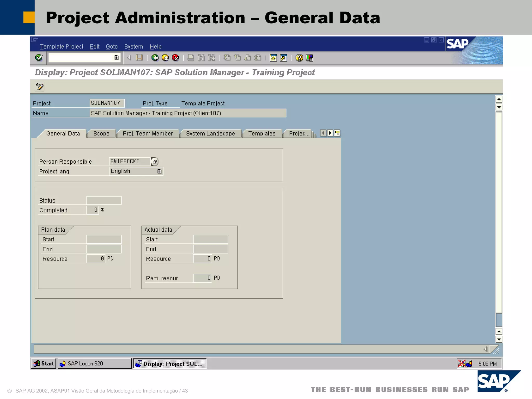Image resolution: width=532 pixels, height=399 pixels.
Task: Click the Completed percentage field
Action: pyautogui.click(x=93, y=210)
